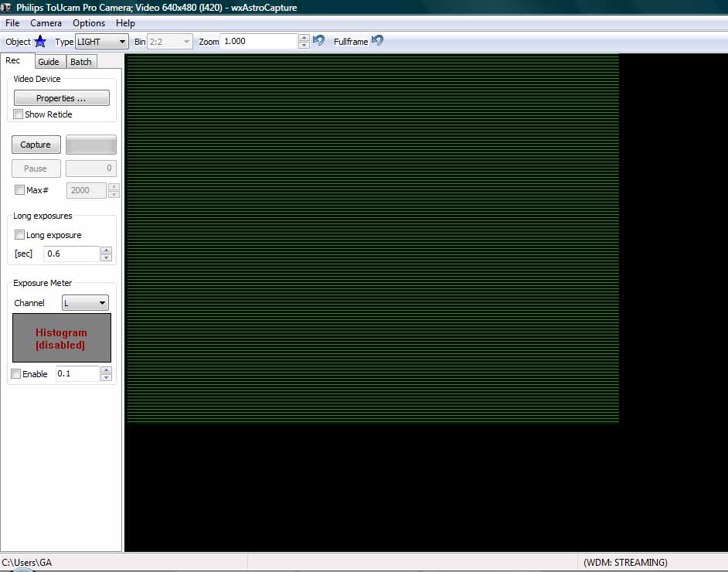The width and height of the screenshot is (728, 572).
Task: Open the Channel L dropdown
Action: 86,303
